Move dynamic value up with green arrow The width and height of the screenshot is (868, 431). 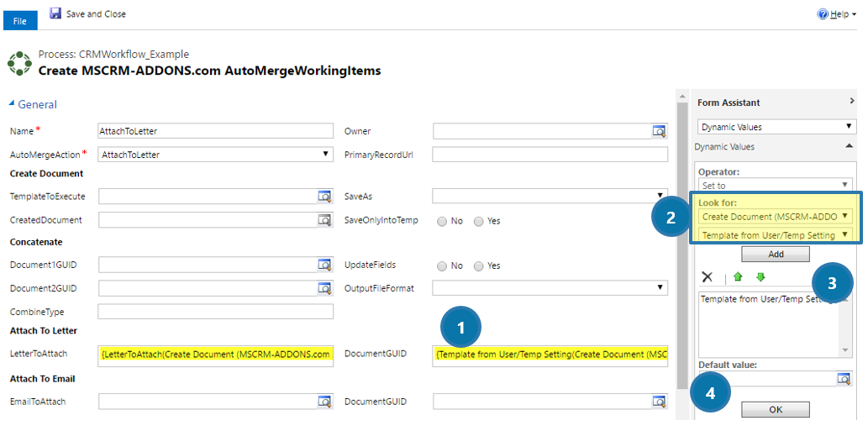tap(738, 277)
